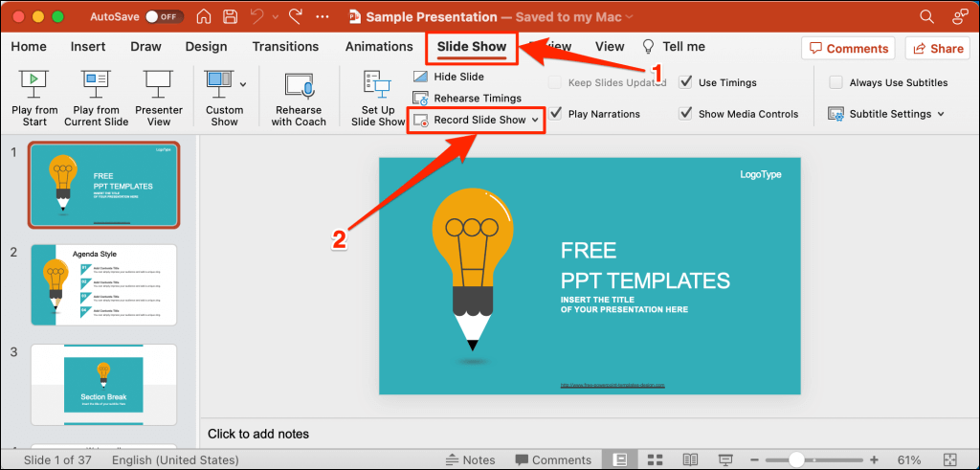Viewport: 980px width, 470px height.
Task: Open Comments pane from status bar
Action: click(553, 460)
